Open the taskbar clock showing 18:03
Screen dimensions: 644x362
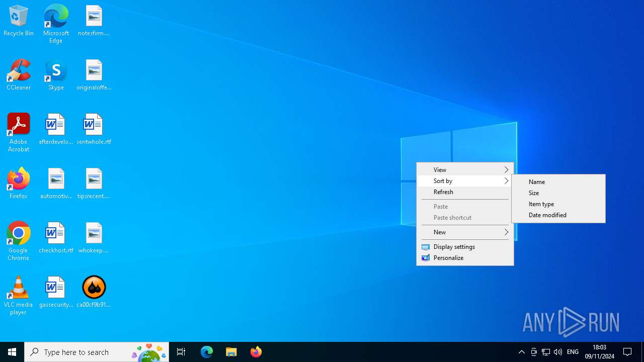coord(600,352)
